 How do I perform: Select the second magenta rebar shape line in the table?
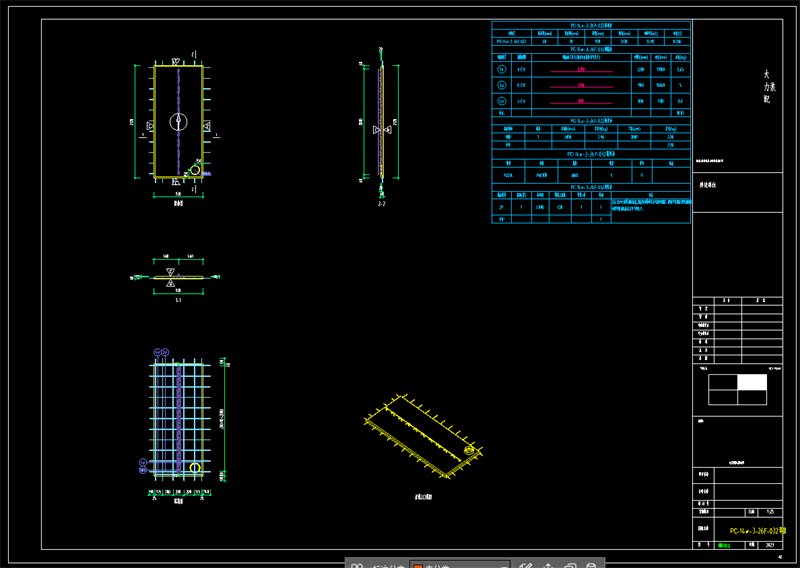pyautogui.click(x=581, y=87)
